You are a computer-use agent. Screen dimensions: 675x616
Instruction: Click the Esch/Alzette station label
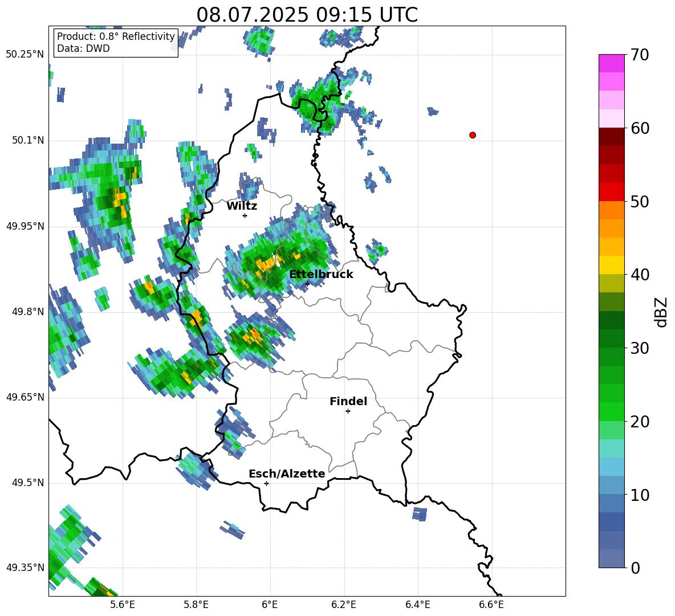click(287, 474)
